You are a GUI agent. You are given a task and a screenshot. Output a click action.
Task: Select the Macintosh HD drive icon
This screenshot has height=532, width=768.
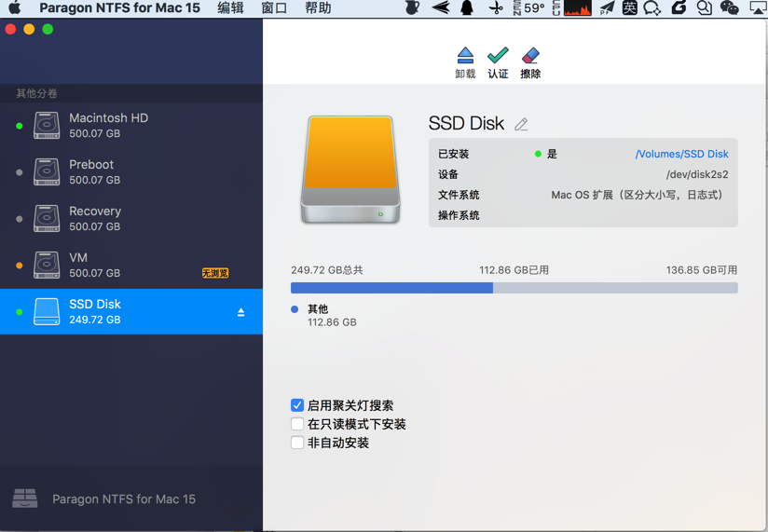pyautogui.click(x=47, y=125)
